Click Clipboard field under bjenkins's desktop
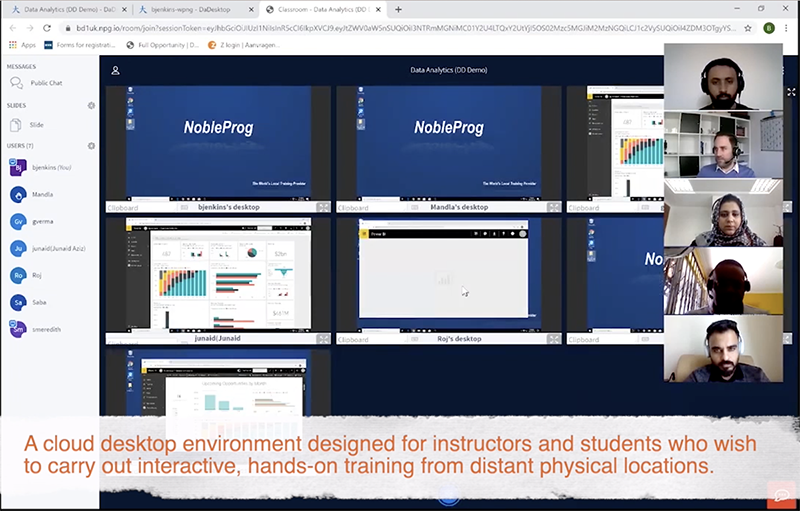Screen dimensions: 800x511 [141, 208]
